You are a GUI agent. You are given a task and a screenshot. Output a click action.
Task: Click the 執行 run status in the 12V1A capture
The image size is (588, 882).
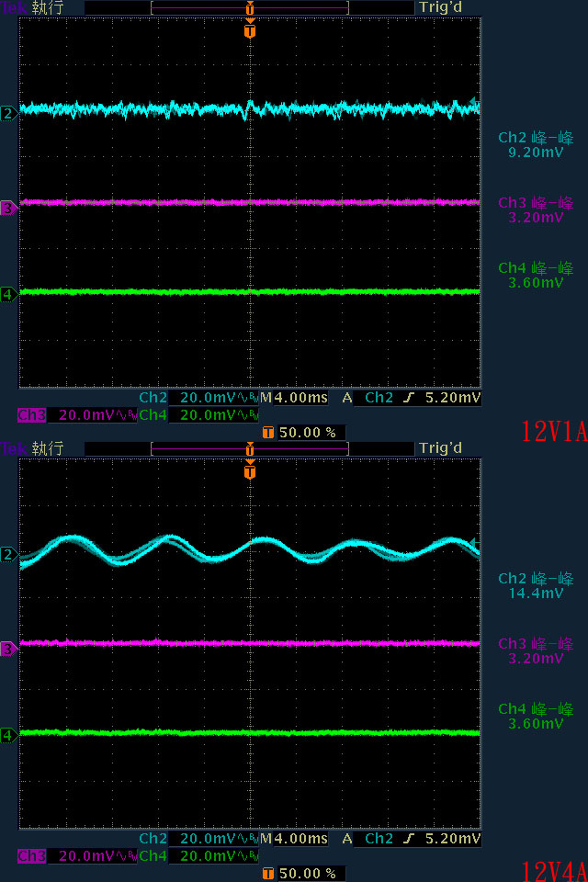tap(47, 7)
